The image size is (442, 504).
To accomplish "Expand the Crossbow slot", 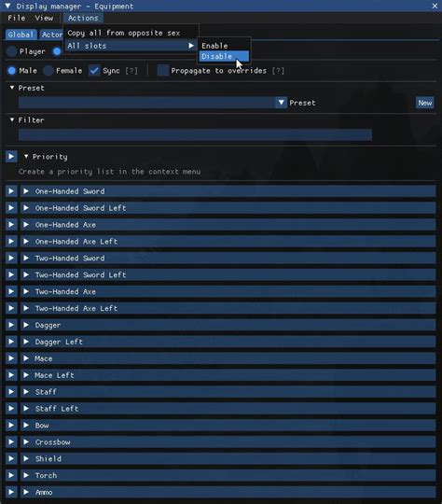I will click(x=228, y=442).
